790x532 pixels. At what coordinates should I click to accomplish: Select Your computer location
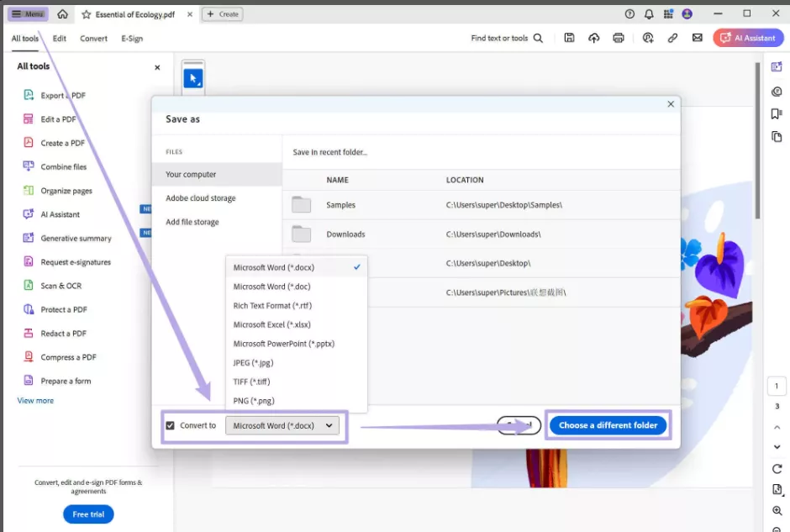point(217,174)
